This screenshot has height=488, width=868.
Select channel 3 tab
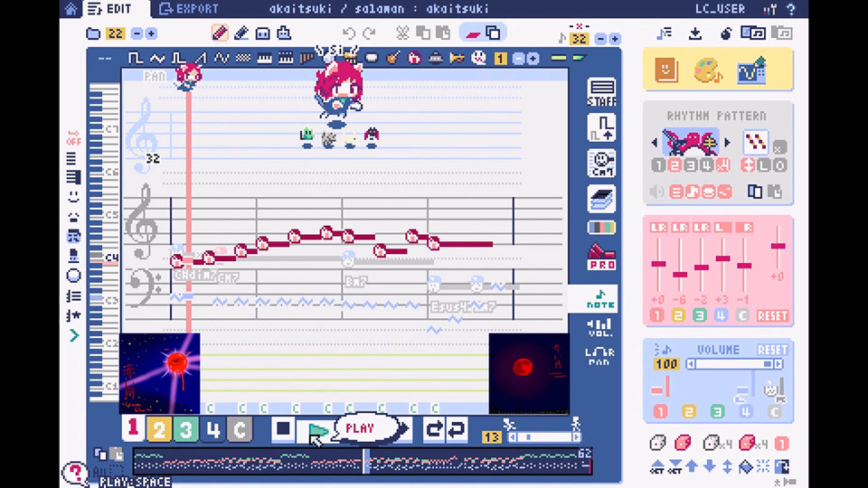(186, 429)
